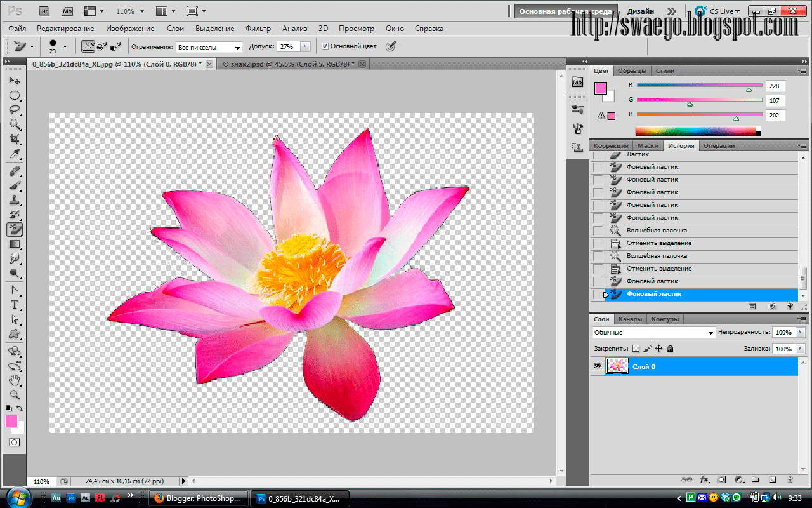Swap foreground and background colors

[x=20, y=408]
